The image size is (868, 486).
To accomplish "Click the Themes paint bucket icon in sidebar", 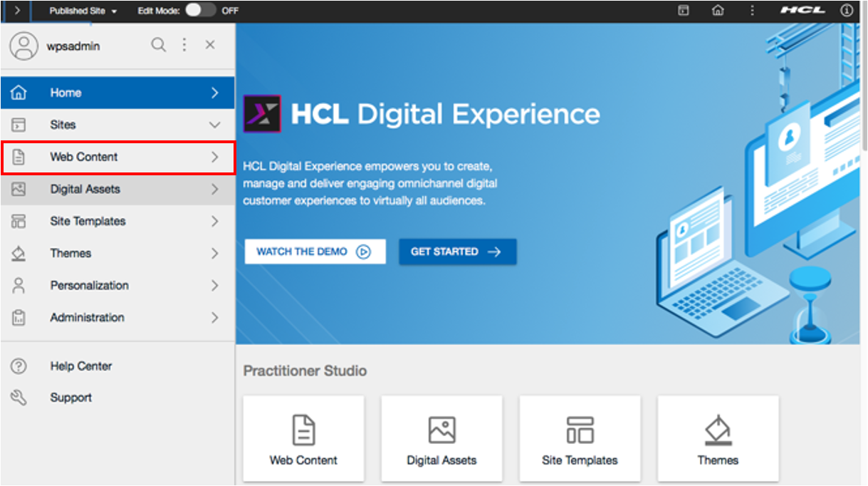I will [x=19, y=254].
